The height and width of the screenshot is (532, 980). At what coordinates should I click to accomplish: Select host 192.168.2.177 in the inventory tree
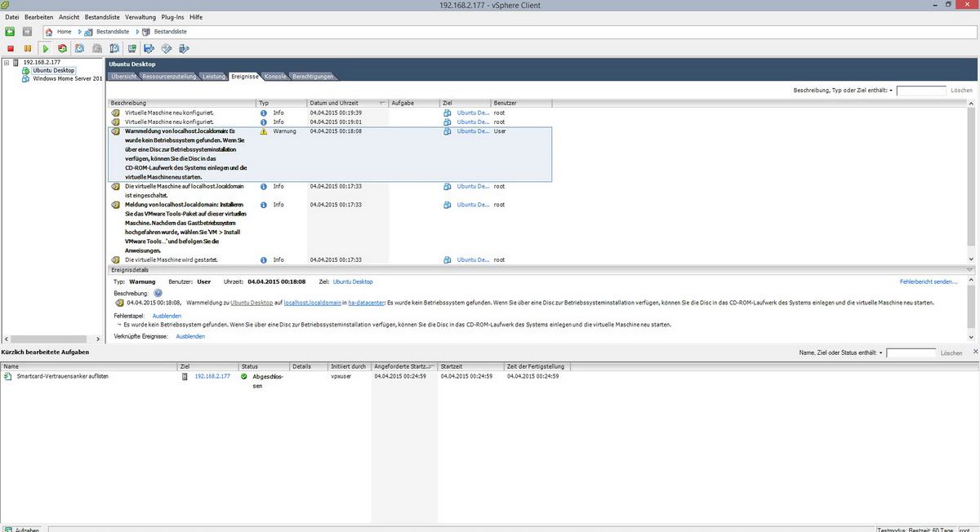pyautogui.click(x=43, y=62)
